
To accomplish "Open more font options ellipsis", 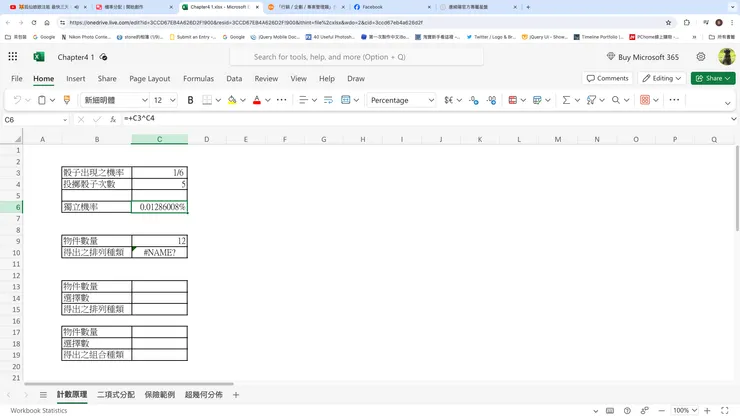I will [282, 100].
